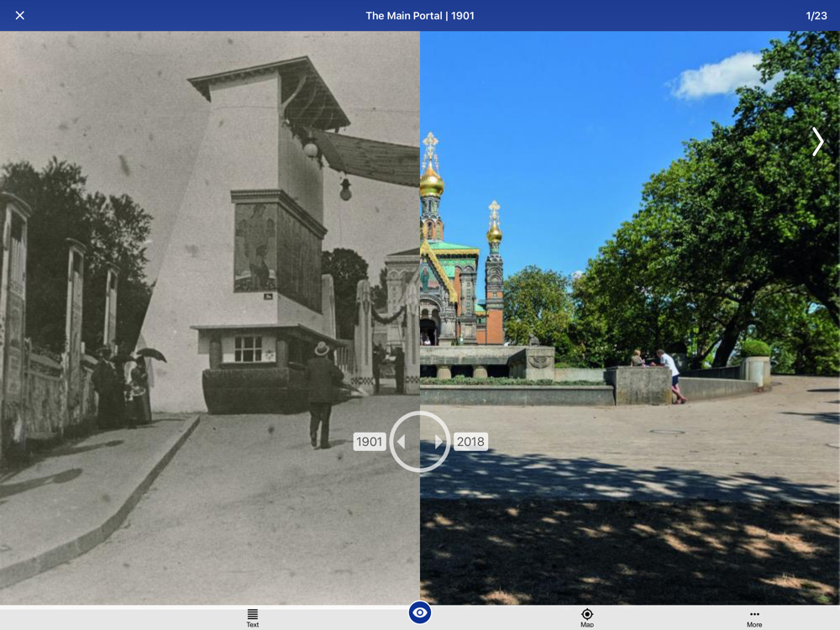Click the 1901 historical photograph

[x=210, y=318]
